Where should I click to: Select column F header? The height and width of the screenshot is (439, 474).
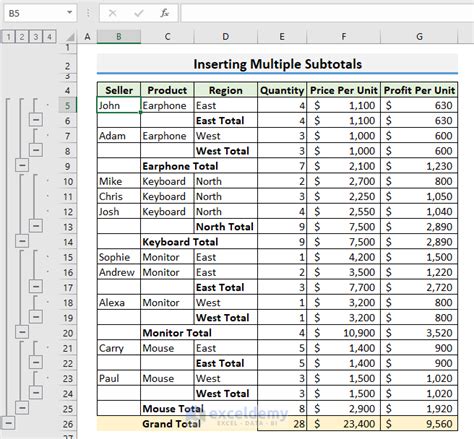pos(344,37)
